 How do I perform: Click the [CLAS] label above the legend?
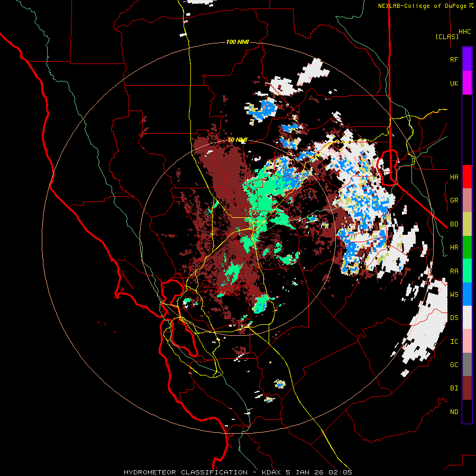(x=447, y=36)
